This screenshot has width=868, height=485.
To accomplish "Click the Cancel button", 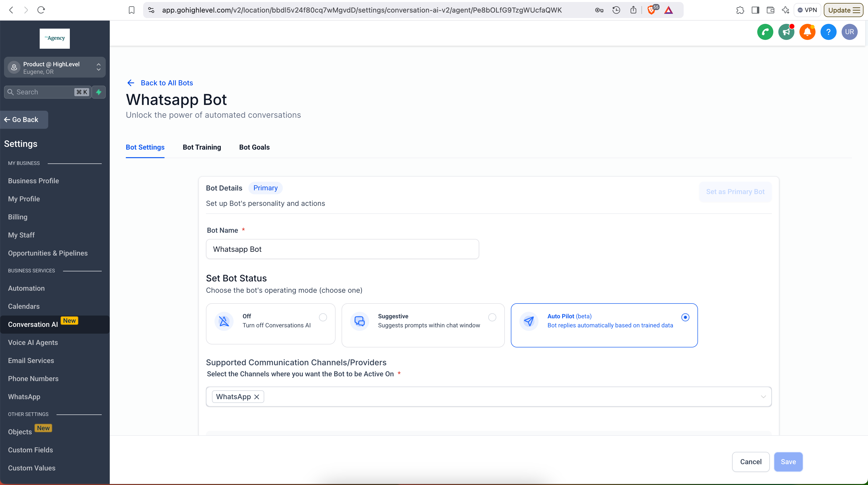I will click(751, 462).
